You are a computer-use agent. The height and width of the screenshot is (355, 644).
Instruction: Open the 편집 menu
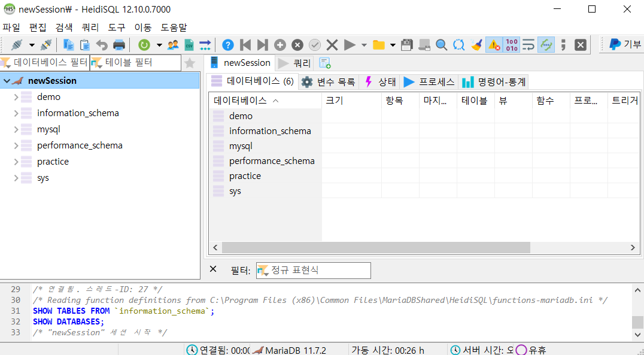pyautogui.click(x=38, y=28)
